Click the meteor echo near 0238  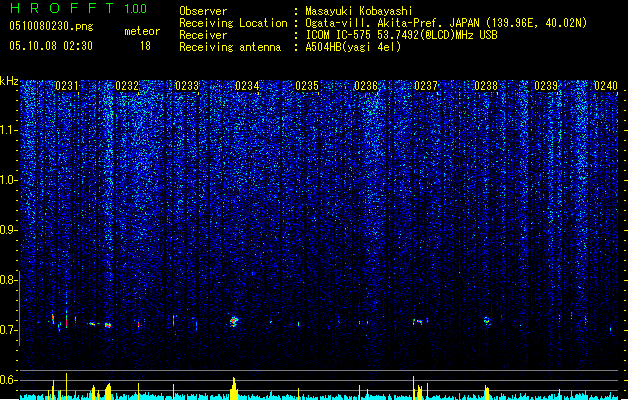(x=487, y=321)
